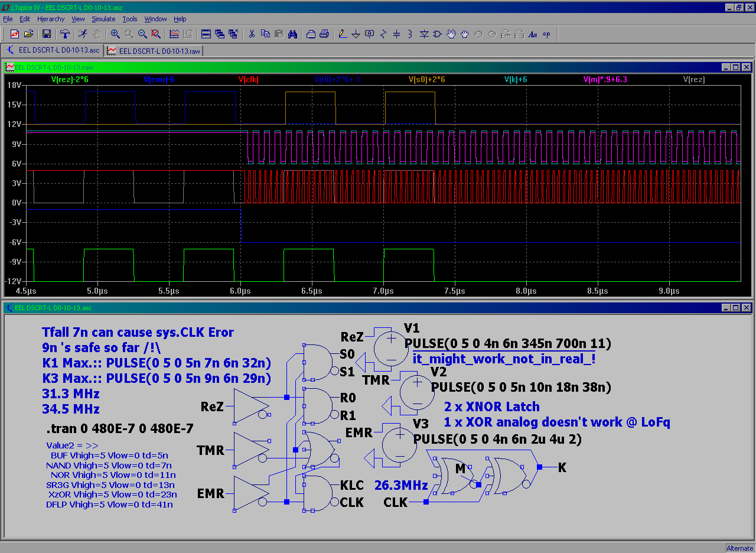Open the Simulate menu
This screenshot has width=756, height=553.
pos(103,19)
